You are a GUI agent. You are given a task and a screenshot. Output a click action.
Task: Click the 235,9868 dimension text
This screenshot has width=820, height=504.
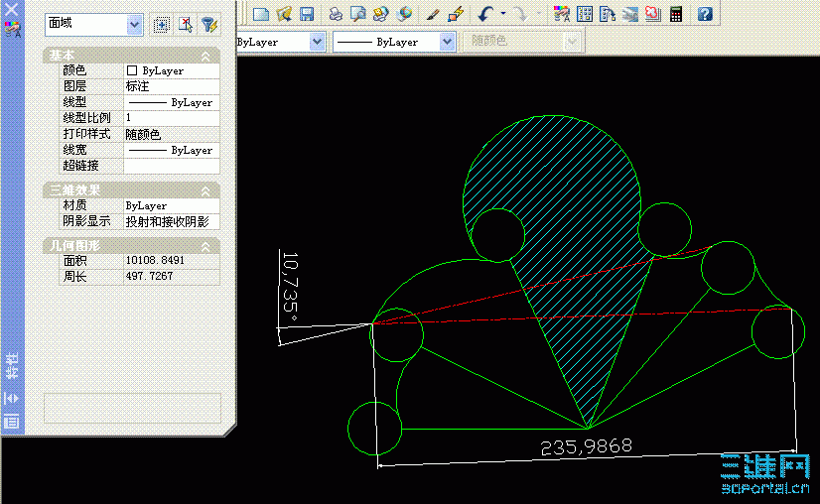click(587, 446)
